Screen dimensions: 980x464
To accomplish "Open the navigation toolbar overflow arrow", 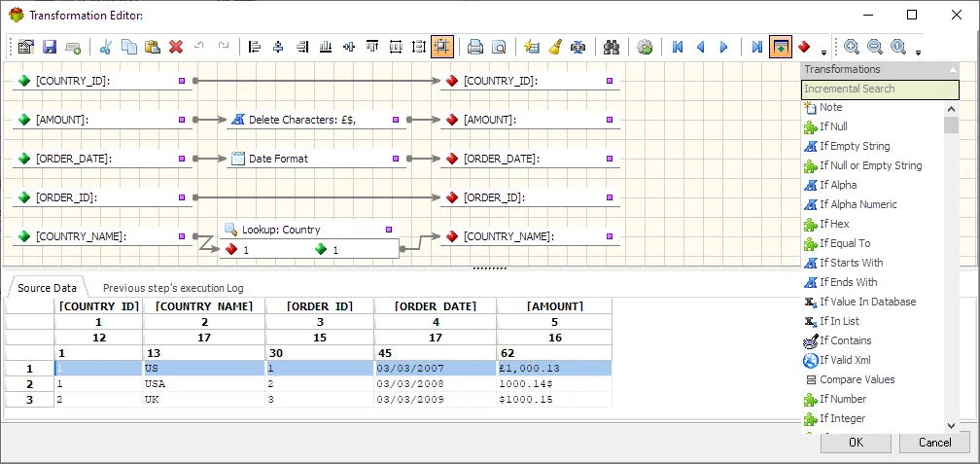I will pyautogui.click(x=823, y=53).
